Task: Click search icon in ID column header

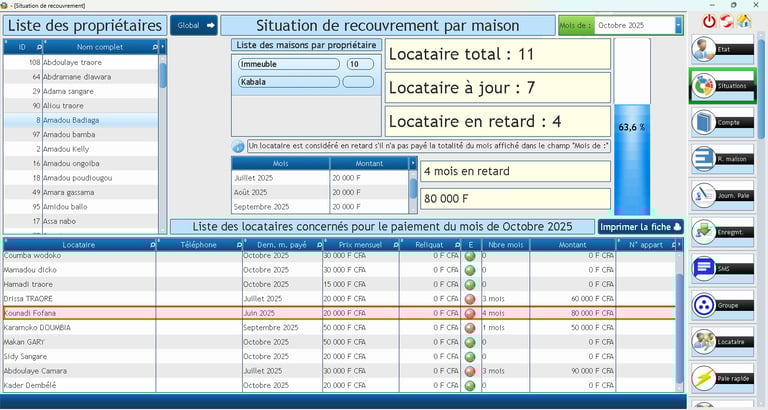Action: point(39,47)
